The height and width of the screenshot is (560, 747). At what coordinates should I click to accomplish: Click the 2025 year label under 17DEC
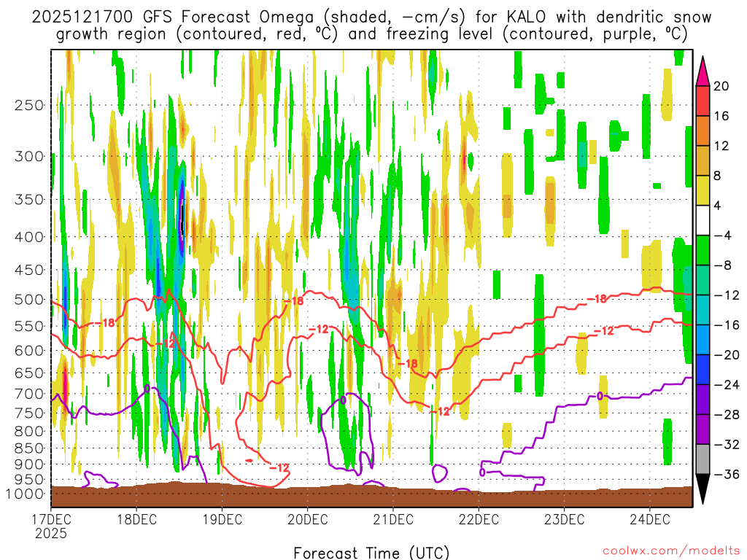point(51,533)
